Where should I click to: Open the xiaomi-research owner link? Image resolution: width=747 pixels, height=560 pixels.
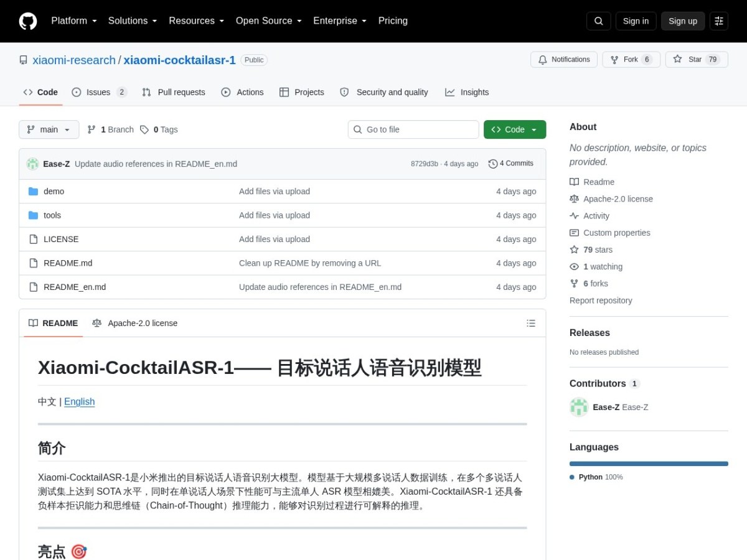74,60
